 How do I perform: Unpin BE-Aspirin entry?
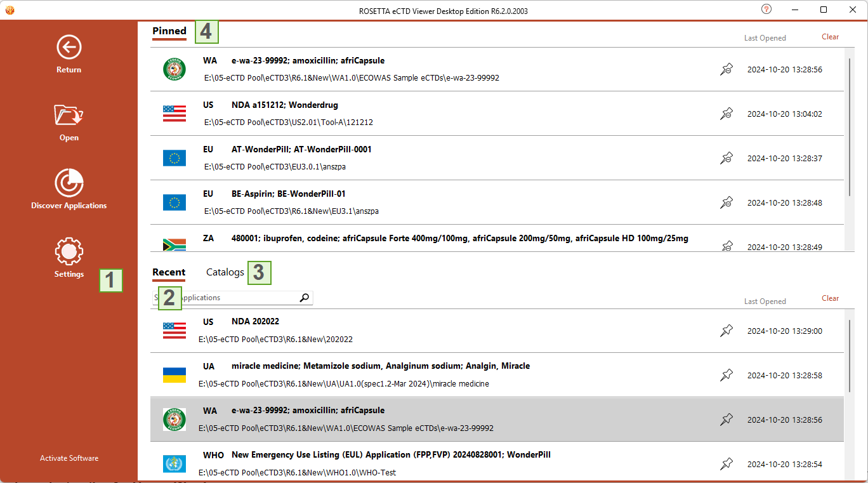click(727, 202)
